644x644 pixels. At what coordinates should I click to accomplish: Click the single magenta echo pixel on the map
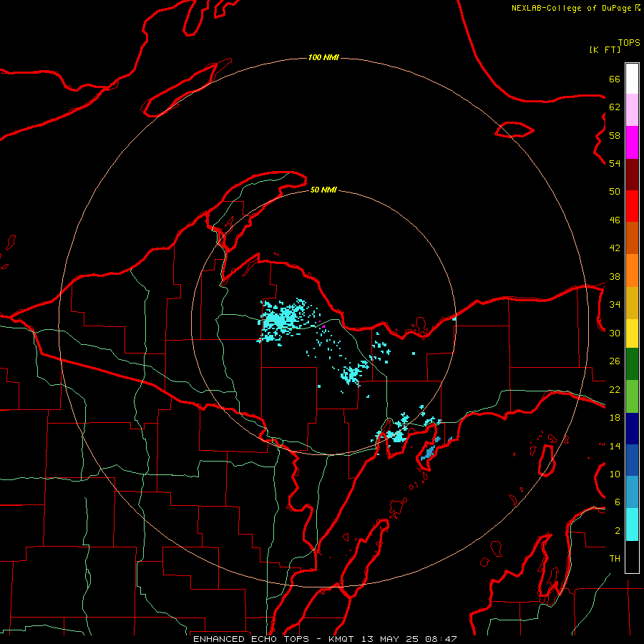tap(323, 326)
